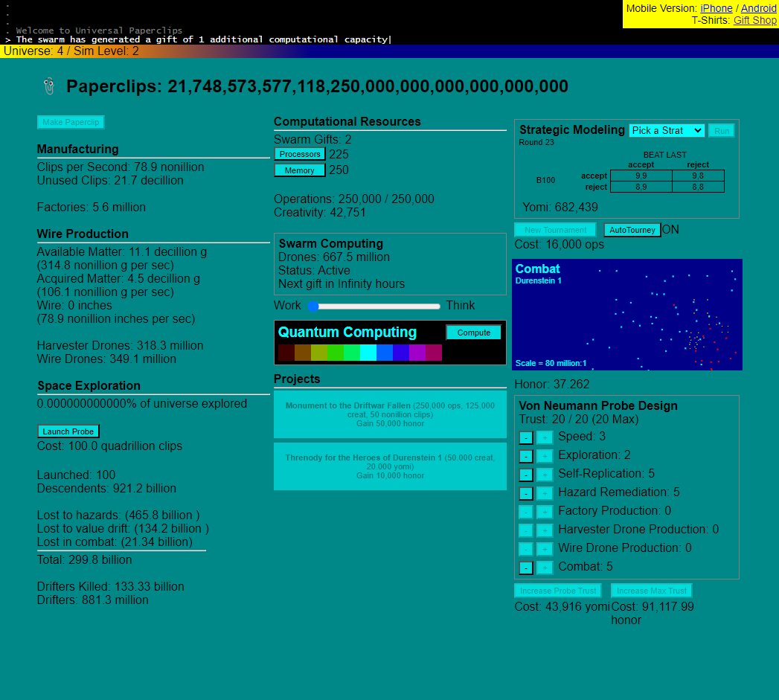Click the Run strategy button
Viewport: 779px width, 700px height.
coord(722,131)
